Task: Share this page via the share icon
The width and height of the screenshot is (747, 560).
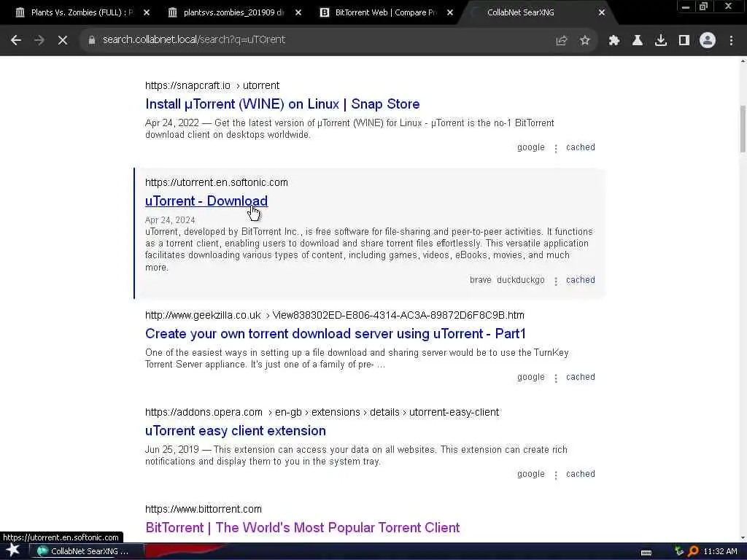Action: click(562, 41)
